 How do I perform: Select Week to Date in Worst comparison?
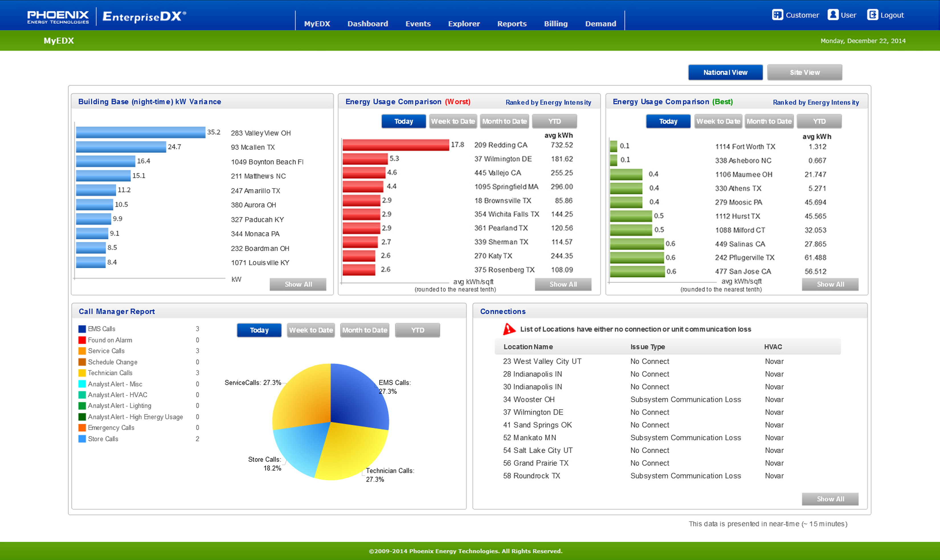pos(453,122)
